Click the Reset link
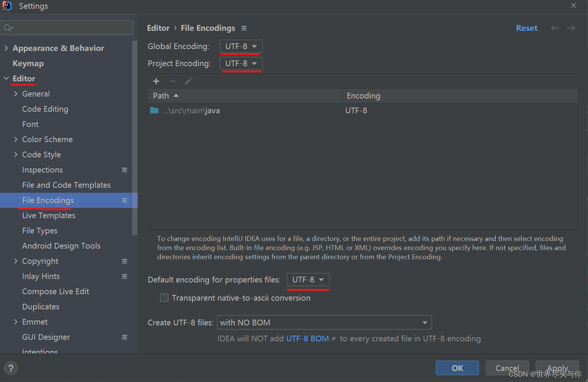The width and height of the screenshot is (588, 382). pyautogui.click(x=527, y=28)
